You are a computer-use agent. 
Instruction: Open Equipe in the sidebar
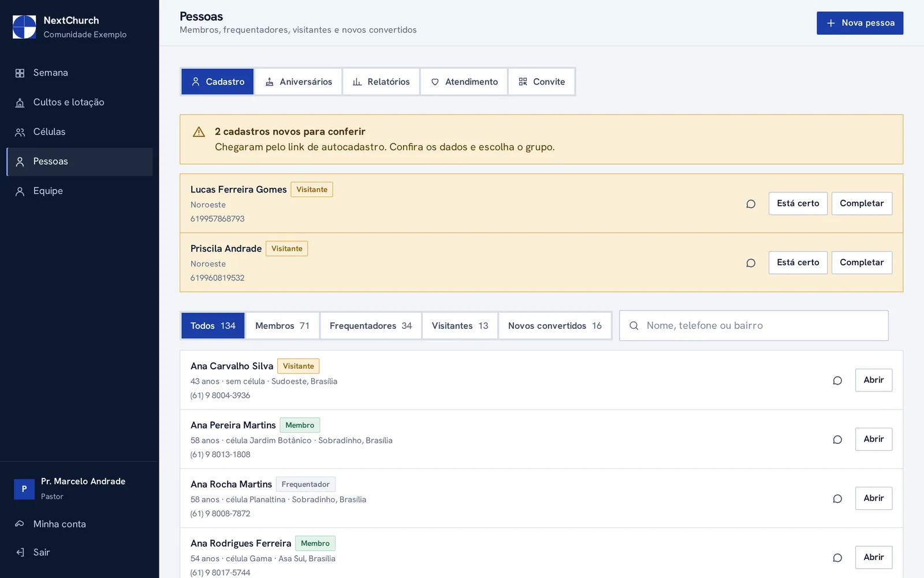coord(80,191)
